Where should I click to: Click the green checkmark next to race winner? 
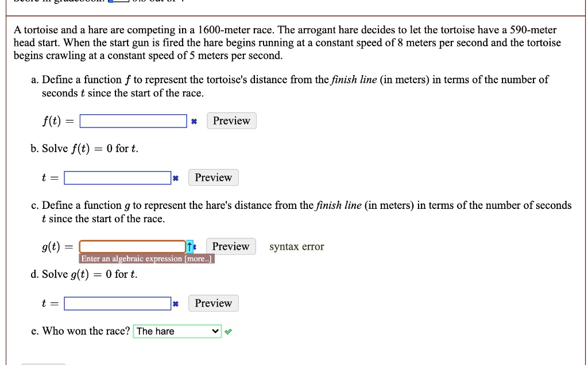point(229,332)
